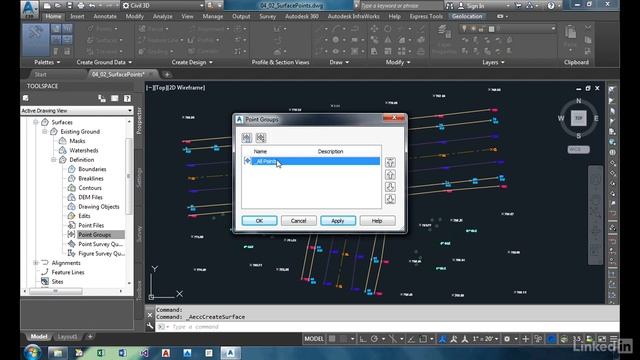This screenshot has width=640, height=360.
Task: Open the Active Drawing View dropdown
Action: pyautogui.click(x=77, y=111)
